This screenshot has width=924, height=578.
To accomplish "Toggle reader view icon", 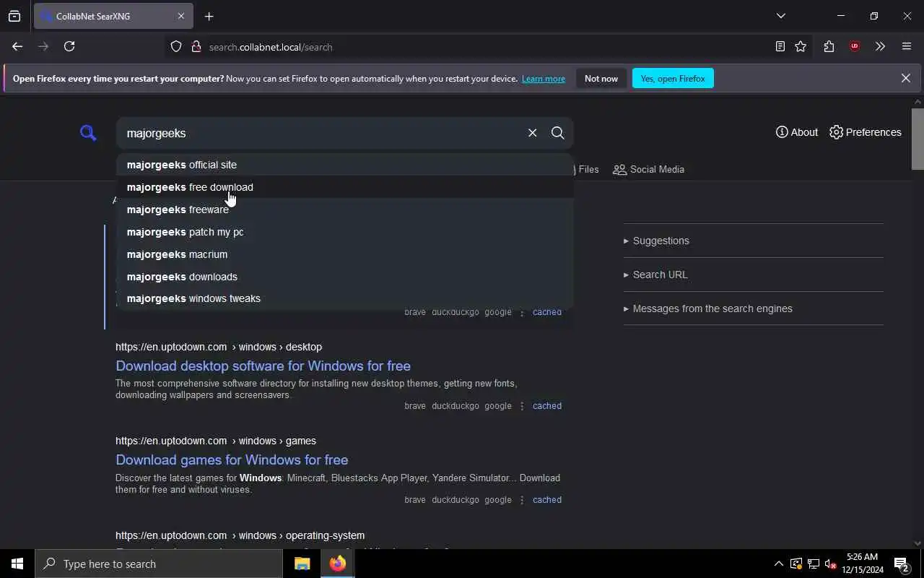I will point(780,46).
